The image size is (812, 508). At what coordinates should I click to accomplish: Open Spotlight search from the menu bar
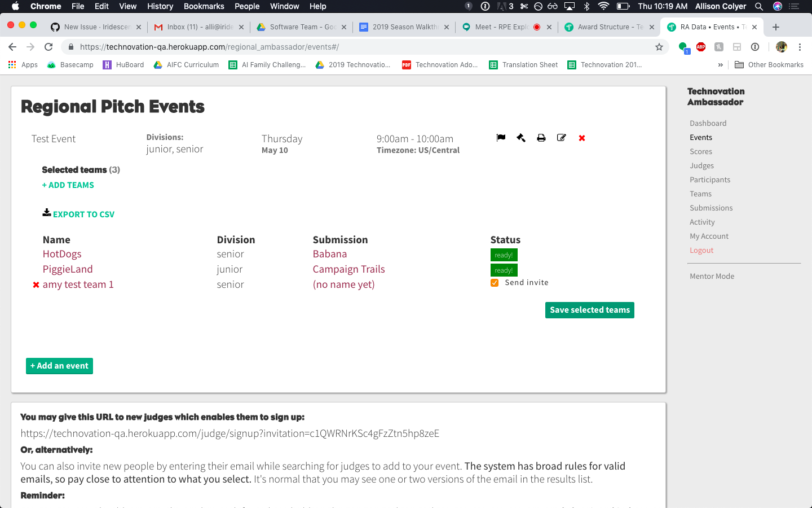pos(758,6)
